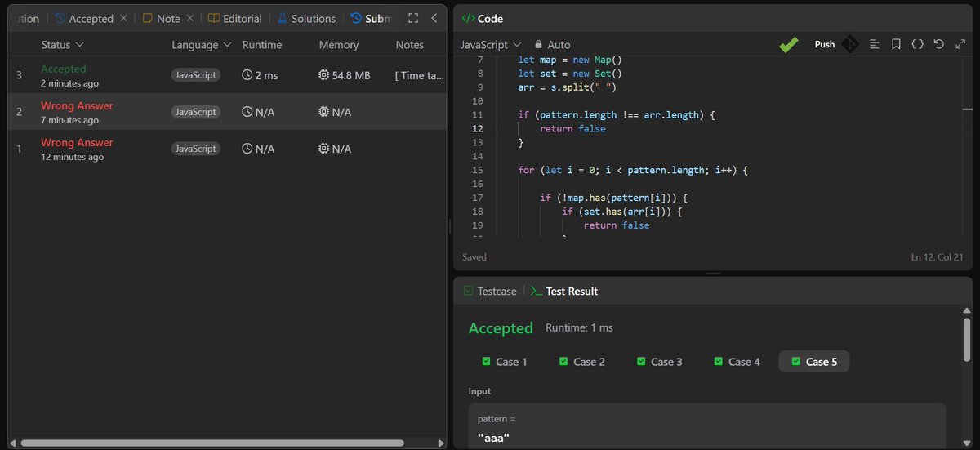The image size is (980, 450).
Task: Select the Case 1 tab
Action: point(505,362)
